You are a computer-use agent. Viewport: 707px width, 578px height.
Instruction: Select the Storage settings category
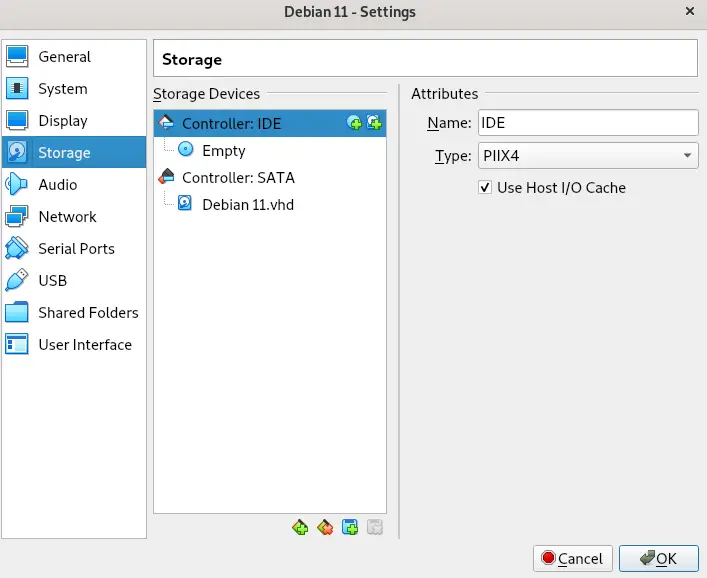74,152
